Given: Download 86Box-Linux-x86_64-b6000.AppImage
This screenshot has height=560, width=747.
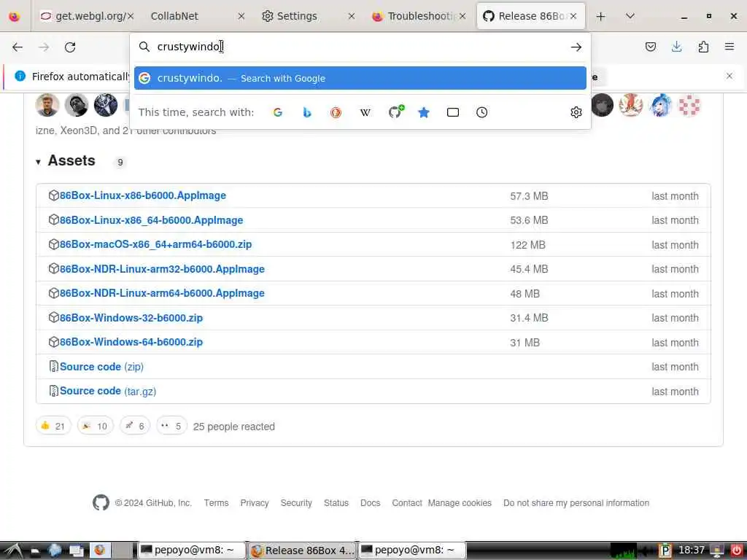Looking at the screenshot, I should (x=152, y=220).
